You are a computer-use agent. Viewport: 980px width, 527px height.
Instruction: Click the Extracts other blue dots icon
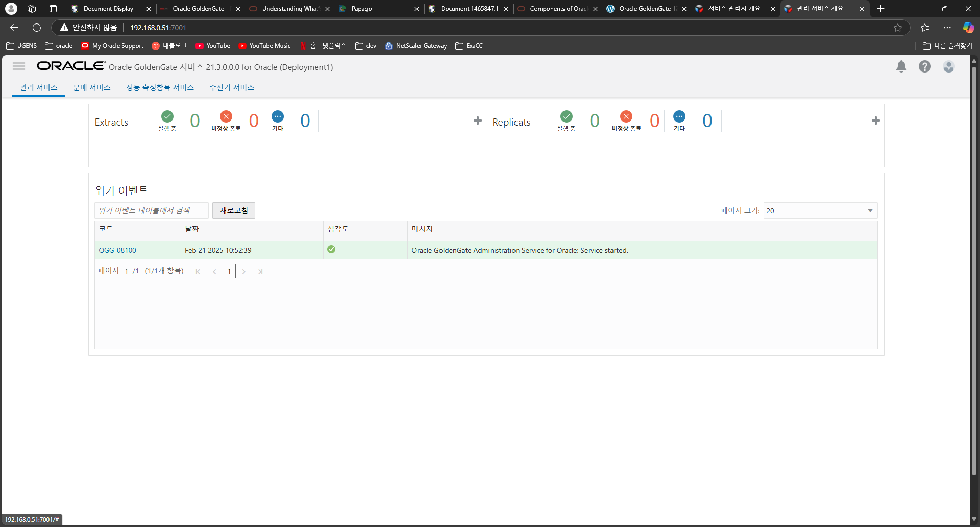click(278, 116)
